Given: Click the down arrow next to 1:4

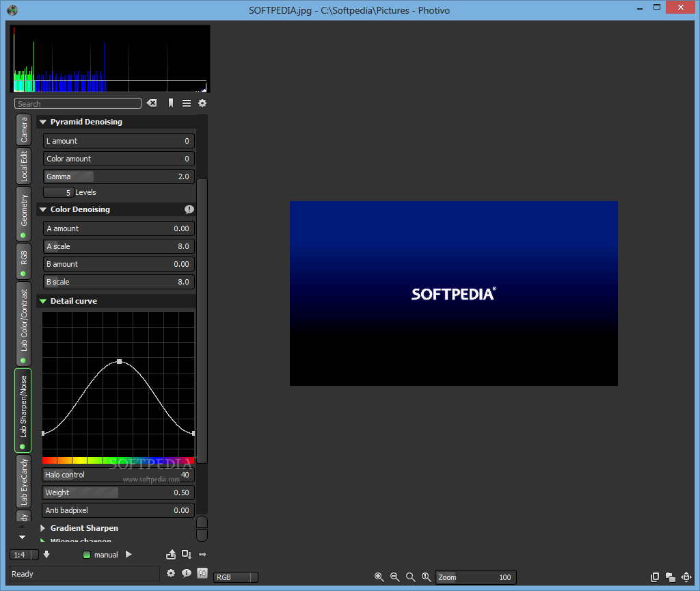Looking at the screenshot, I should (46, 554).
